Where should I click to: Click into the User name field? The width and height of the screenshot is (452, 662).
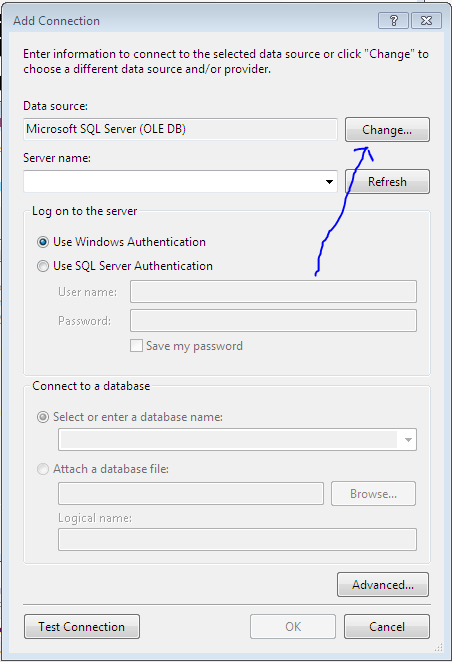(x=273, y=292)
